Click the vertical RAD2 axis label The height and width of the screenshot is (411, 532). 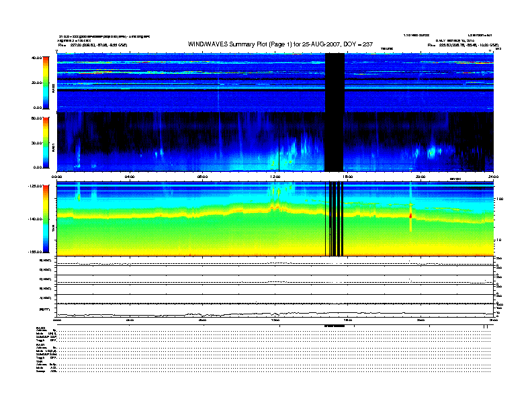click(x=53, y=88)
